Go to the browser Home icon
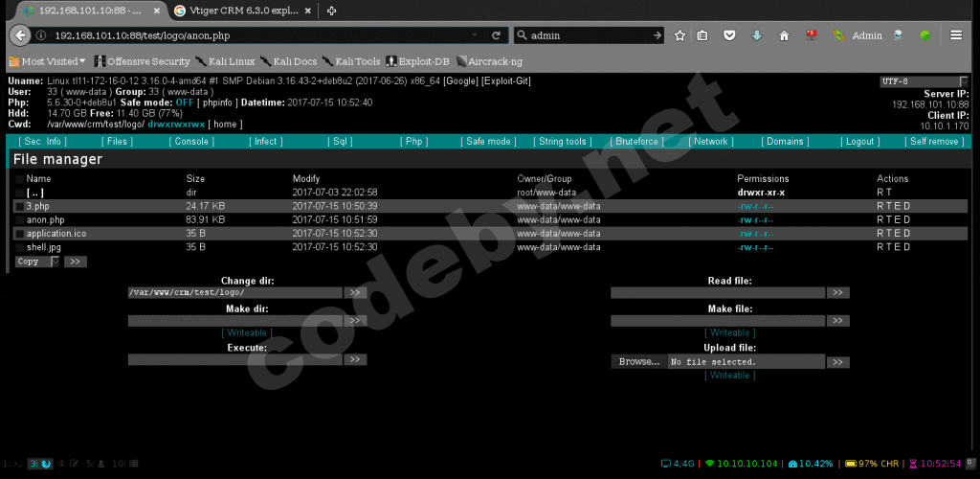Screen dimensions: 980x479 tap(784, 35)
